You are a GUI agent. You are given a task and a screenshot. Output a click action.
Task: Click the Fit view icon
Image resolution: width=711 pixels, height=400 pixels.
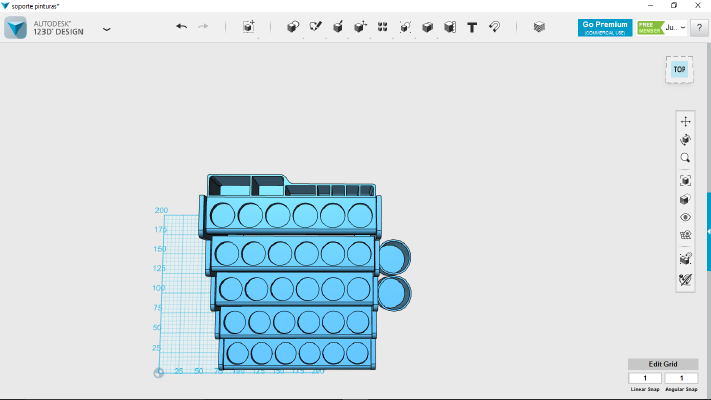pos(685,180)
